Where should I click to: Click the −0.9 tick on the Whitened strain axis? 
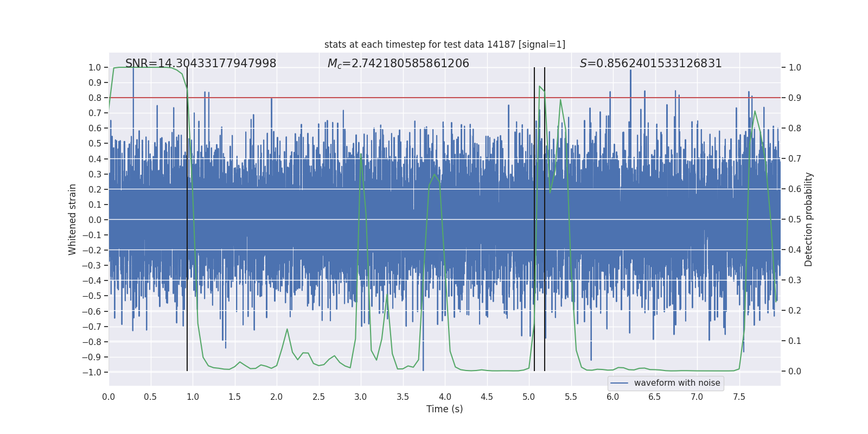click(92, 357)
